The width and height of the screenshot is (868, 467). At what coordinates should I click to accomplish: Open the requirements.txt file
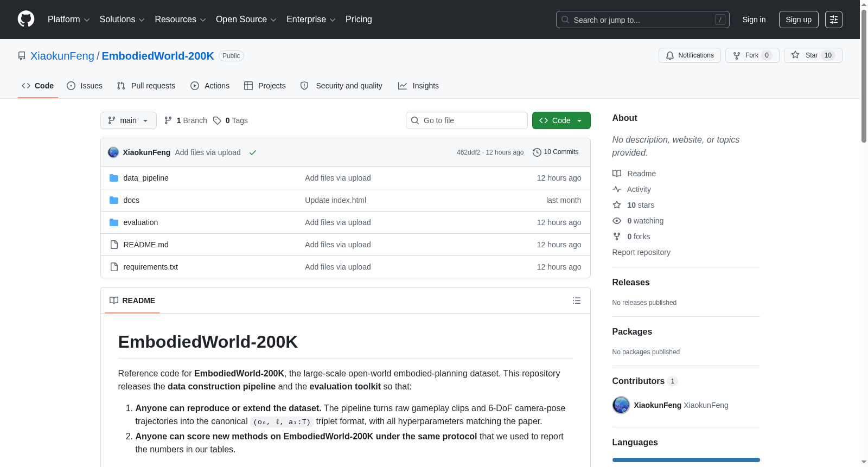[151, 267]
